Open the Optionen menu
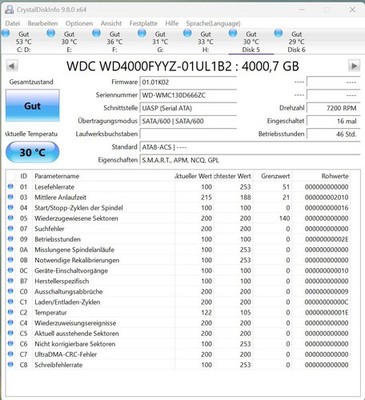The width and height of the screenshot is (365, 400). pos(79,23)
